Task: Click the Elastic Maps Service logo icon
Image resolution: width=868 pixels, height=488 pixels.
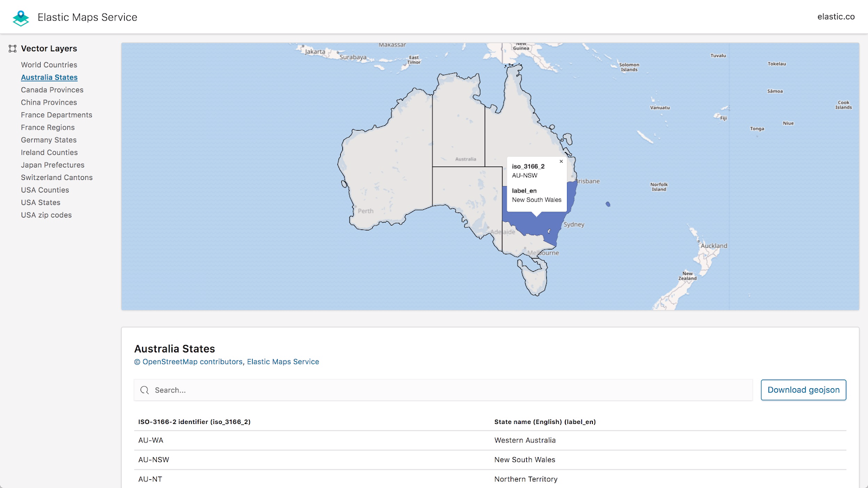Action: (x=21, y=18)
